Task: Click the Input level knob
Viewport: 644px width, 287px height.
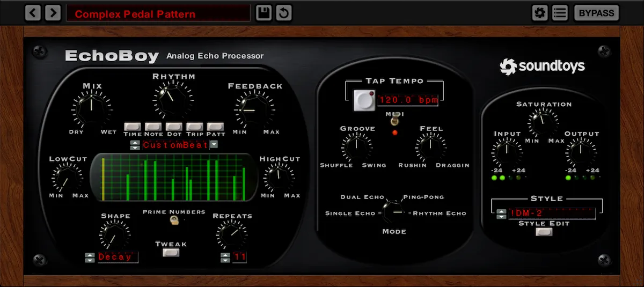Action: point(506,153)
